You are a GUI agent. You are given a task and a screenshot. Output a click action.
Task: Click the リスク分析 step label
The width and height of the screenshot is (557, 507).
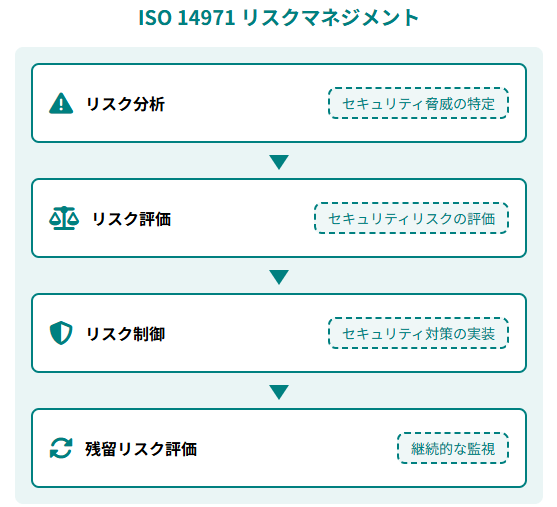(125, 104)
